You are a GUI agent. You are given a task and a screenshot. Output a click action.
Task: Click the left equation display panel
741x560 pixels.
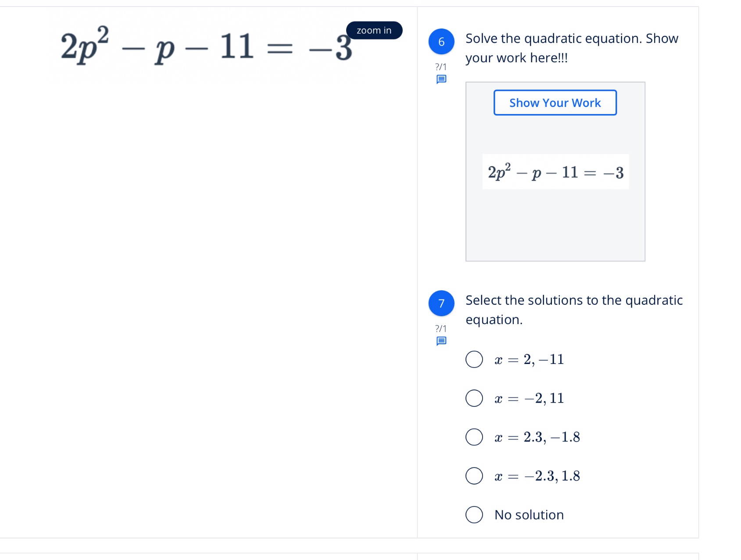[206, 263]
